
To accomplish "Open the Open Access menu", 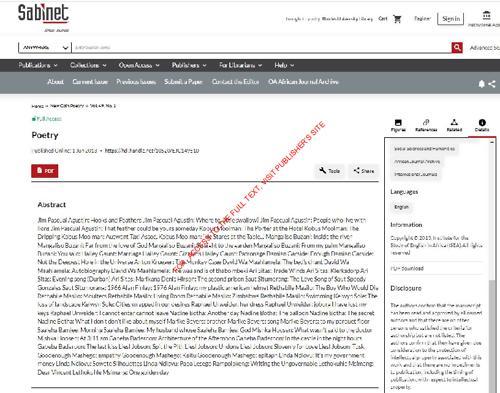I will click(x=139, y=65).
